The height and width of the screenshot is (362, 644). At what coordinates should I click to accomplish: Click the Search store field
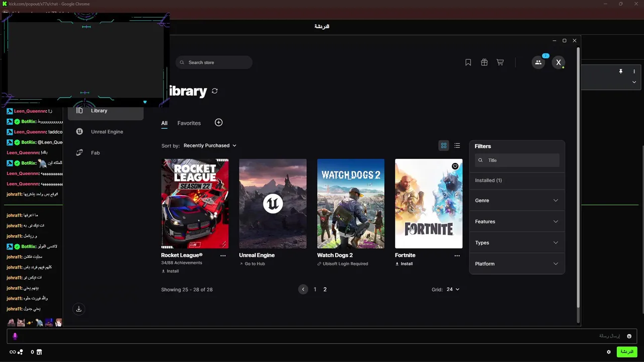pos(214,62)
